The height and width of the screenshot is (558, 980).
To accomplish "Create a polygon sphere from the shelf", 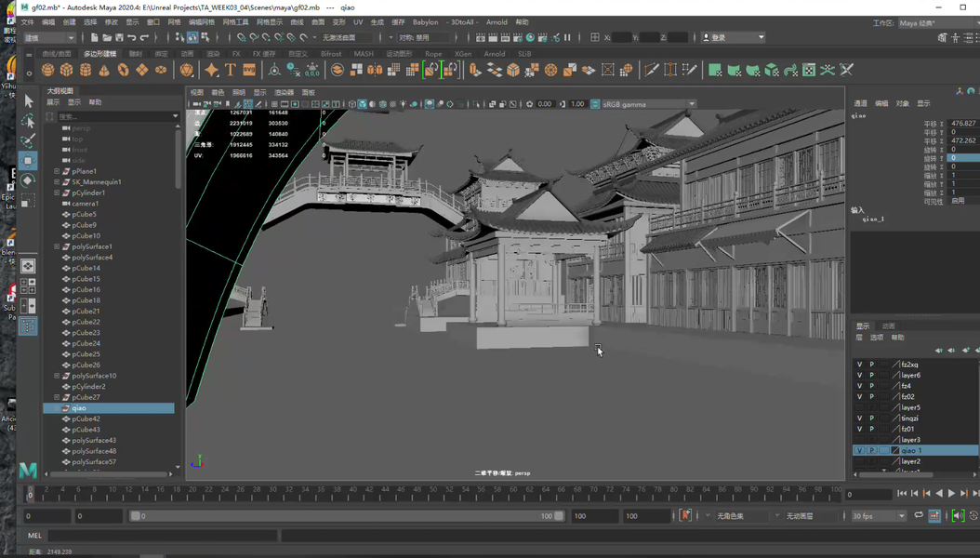I will [47, 70].
